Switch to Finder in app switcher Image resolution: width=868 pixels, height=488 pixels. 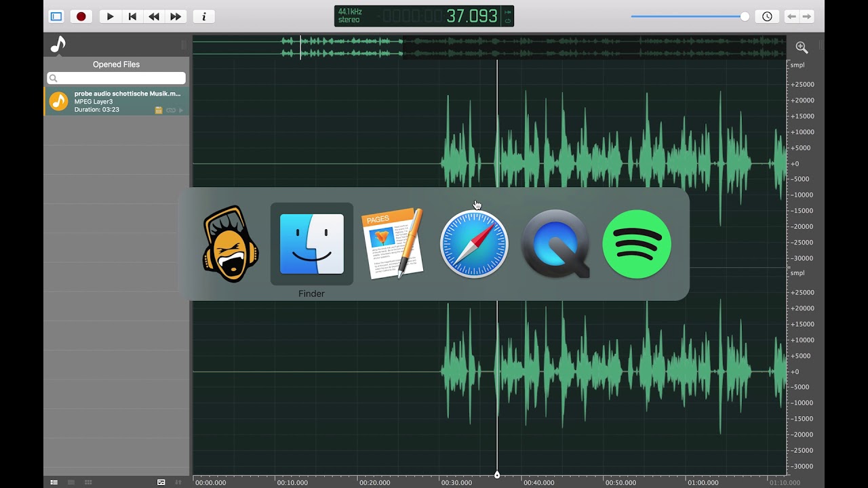coord(312,244)
